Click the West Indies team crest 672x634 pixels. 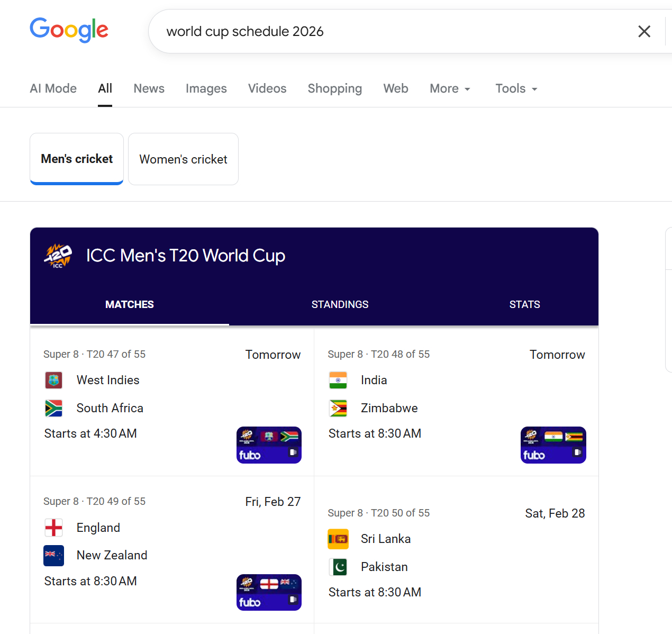pyautogui.click(x=54, y=380)
